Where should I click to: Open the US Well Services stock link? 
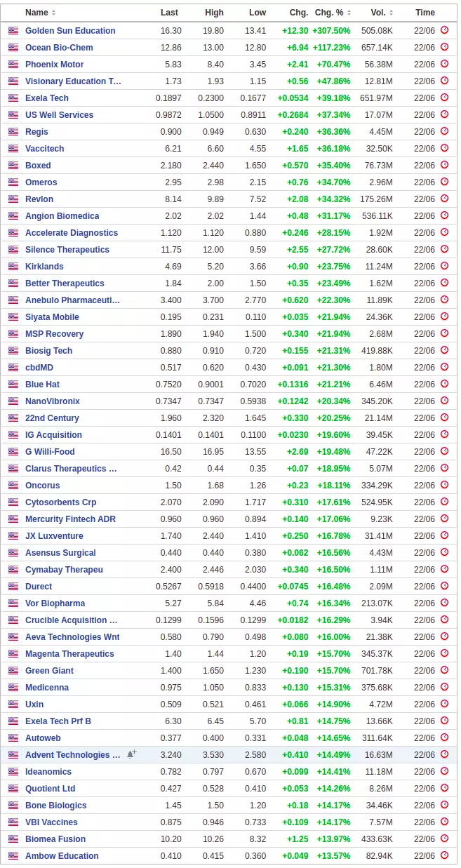(x=59, y=115)
